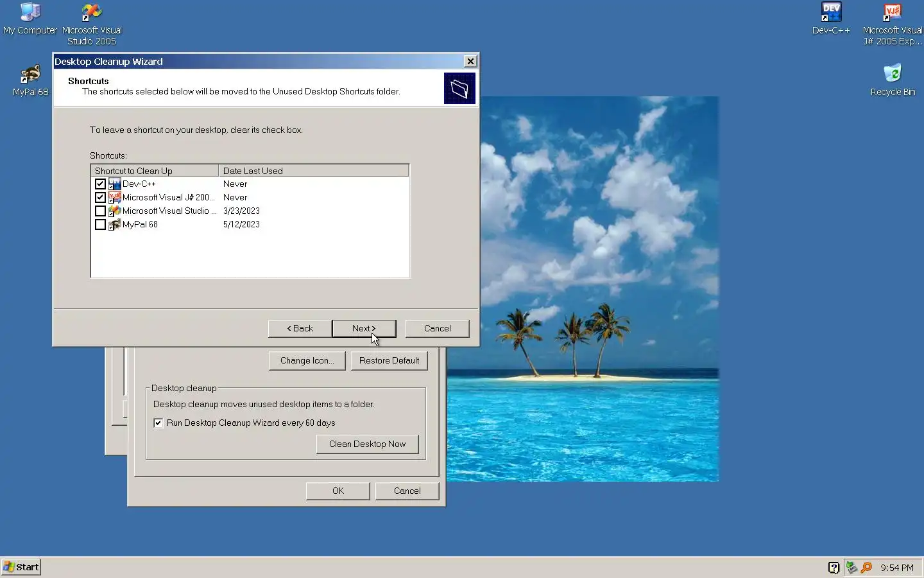Select the MyPal 68 row name
This screenshot has width=924, height=578.
(x=140, y=225)
